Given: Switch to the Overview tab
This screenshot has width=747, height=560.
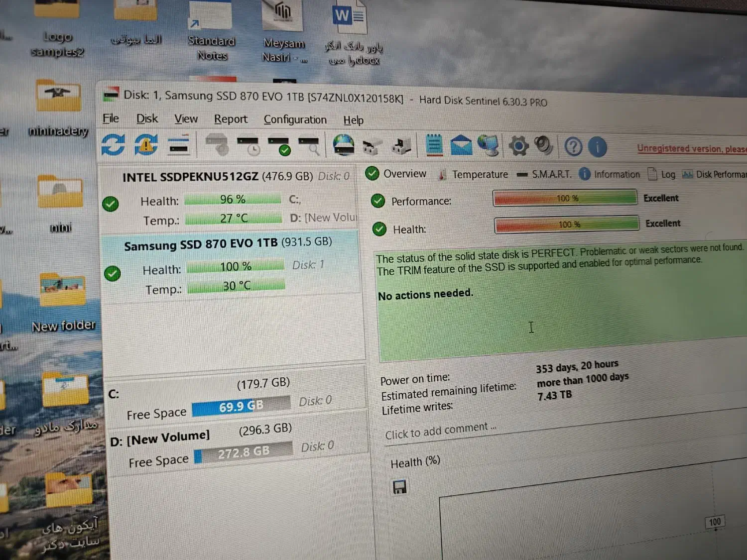Looking at the screenshot, I should point(396,174).
